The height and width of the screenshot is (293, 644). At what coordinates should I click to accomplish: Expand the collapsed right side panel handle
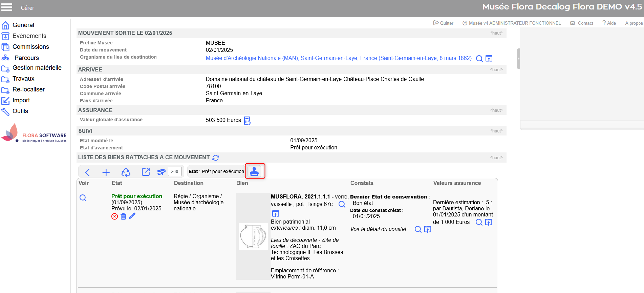coord(518,59)
